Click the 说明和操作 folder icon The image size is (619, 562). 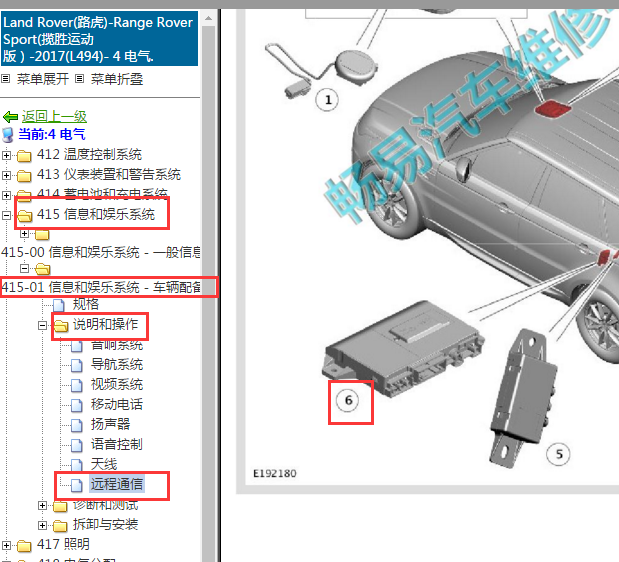61,326
